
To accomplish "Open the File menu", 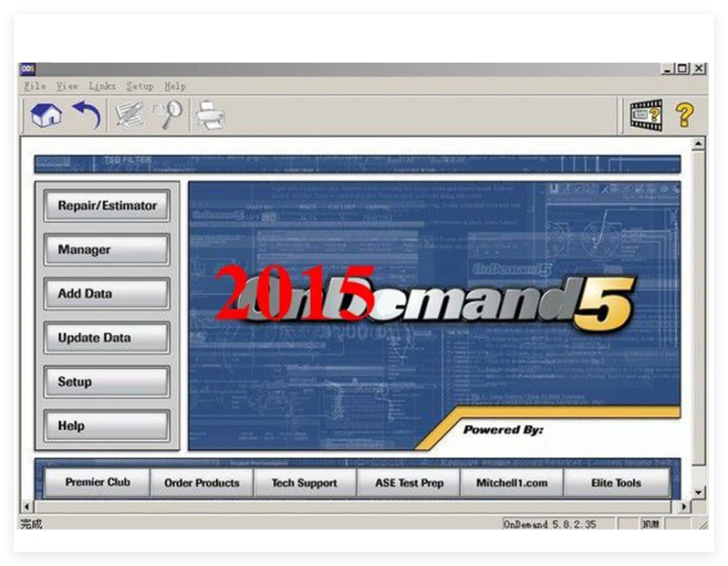I will pos(35,86).
